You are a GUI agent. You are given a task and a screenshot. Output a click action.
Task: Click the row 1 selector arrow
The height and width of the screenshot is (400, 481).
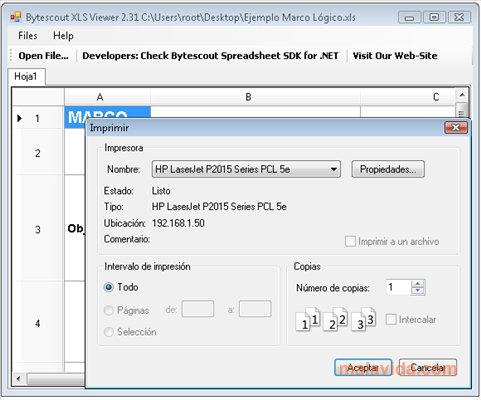coord(19,118)
